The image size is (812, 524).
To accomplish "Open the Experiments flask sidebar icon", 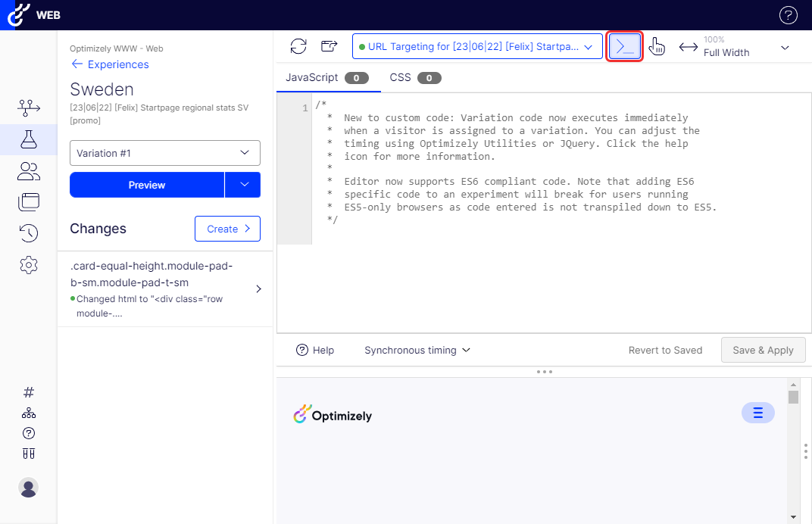I will click(29, 139).
